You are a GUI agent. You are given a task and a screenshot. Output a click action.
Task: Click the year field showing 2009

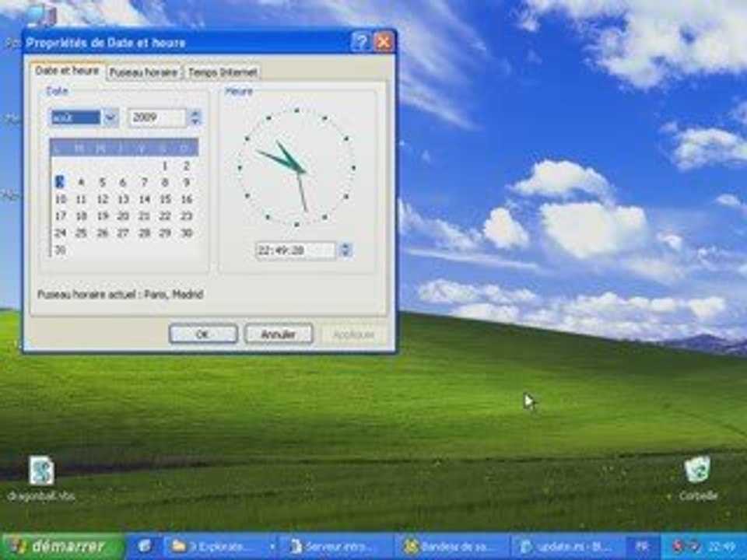coord(158,117)
